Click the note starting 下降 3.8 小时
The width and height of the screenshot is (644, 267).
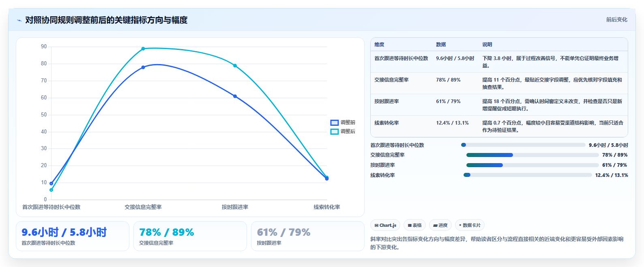(x=551, y=62)
